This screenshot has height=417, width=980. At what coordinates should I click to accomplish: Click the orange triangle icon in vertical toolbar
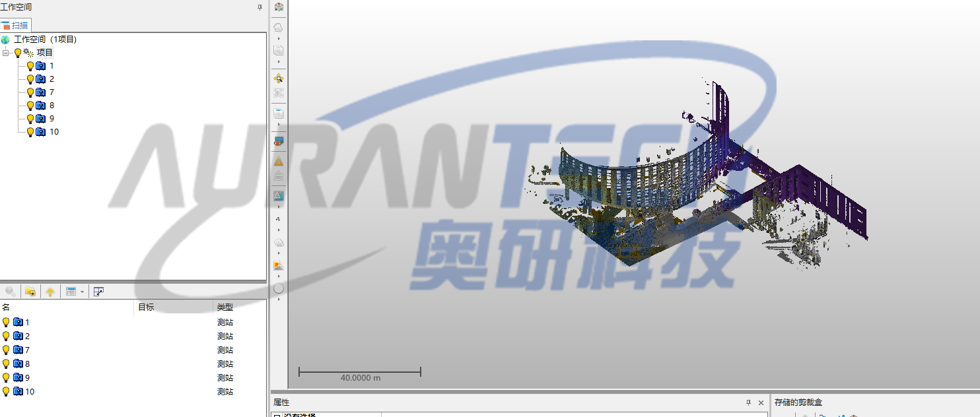[279, 162]
